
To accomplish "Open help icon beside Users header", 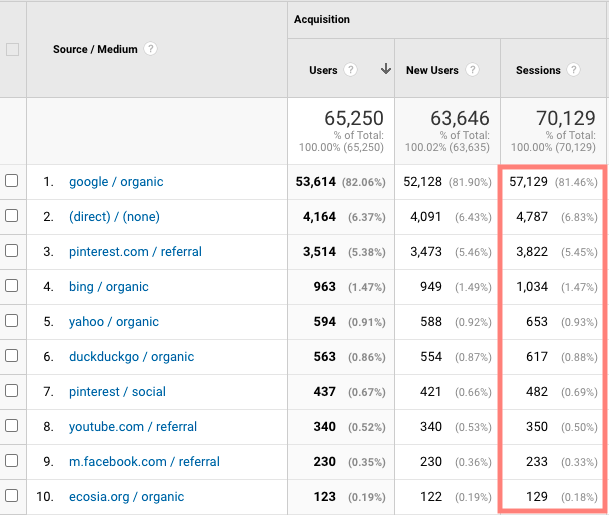I will click(x=350, y=70).
